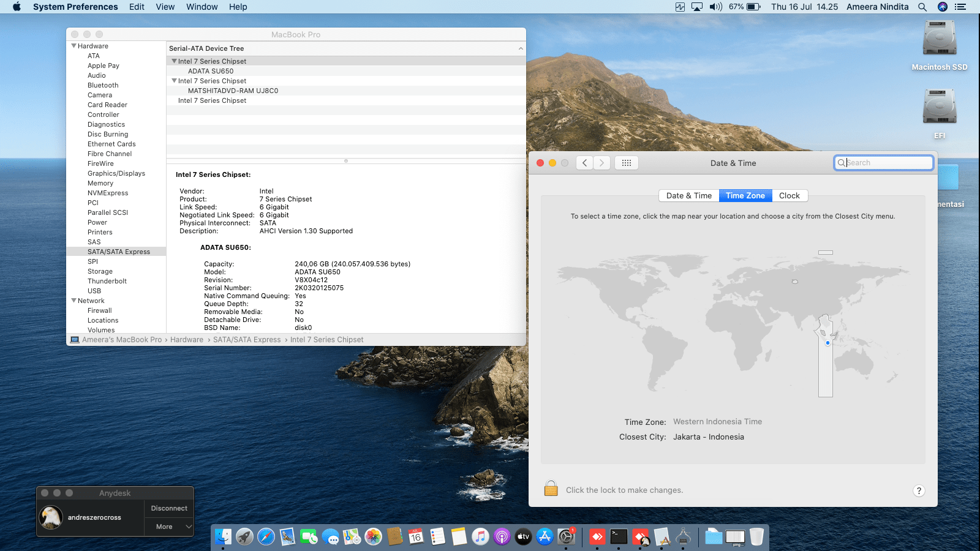Open Siri from the menu bar

942,7
